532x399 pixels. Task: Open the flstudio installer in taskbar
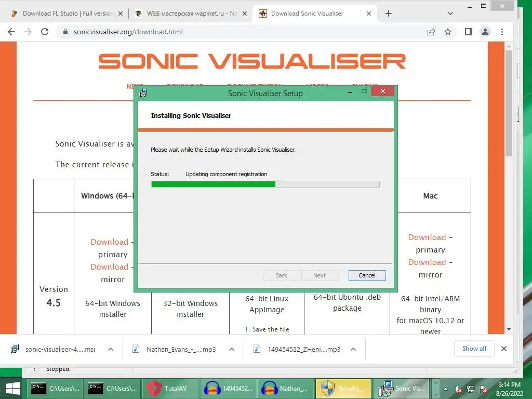(x=343, y=389)
